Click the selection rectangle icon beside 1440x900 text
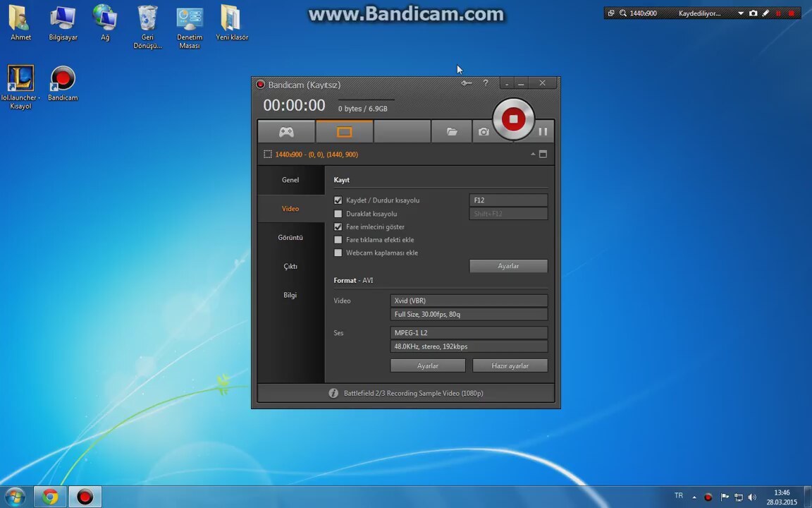 268,155
